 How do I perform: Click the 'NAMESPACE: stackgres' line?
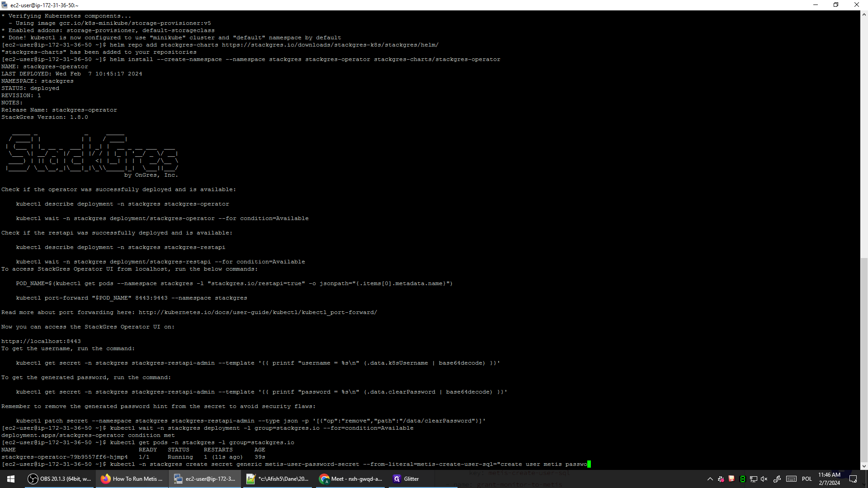click(38, 81)
